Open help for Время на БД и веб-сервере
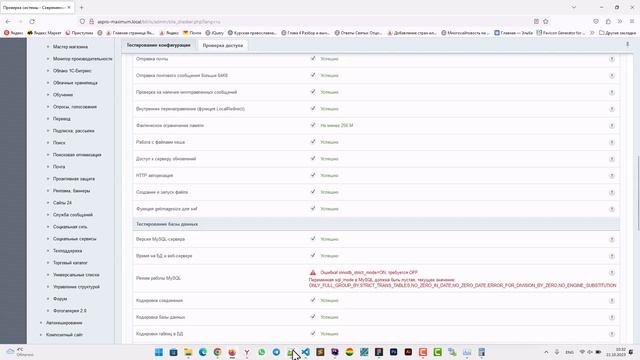 coord(611,256)
